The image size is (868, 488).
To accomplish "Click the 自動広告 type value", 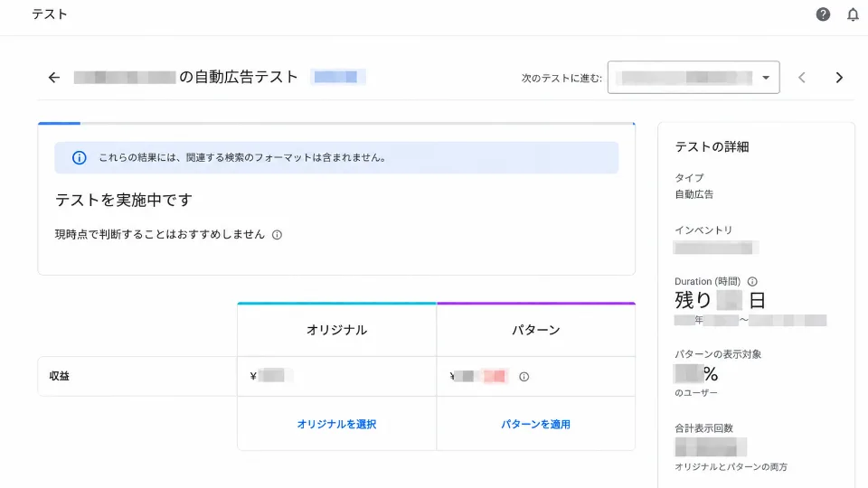I will 694,194.
